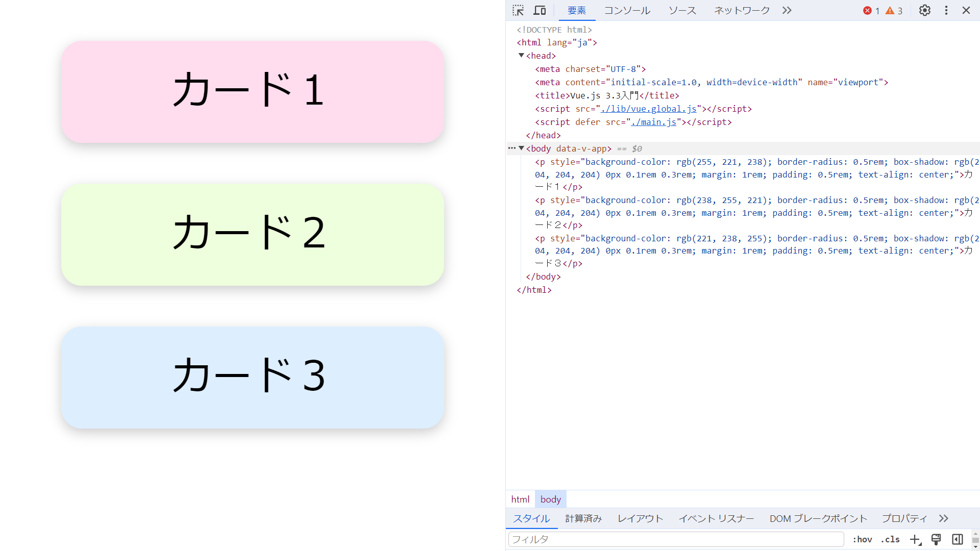The width and height of the screenshot is (980, 551).
Task: Open the DevTools three-dot menu
Action: pos(946,10)
